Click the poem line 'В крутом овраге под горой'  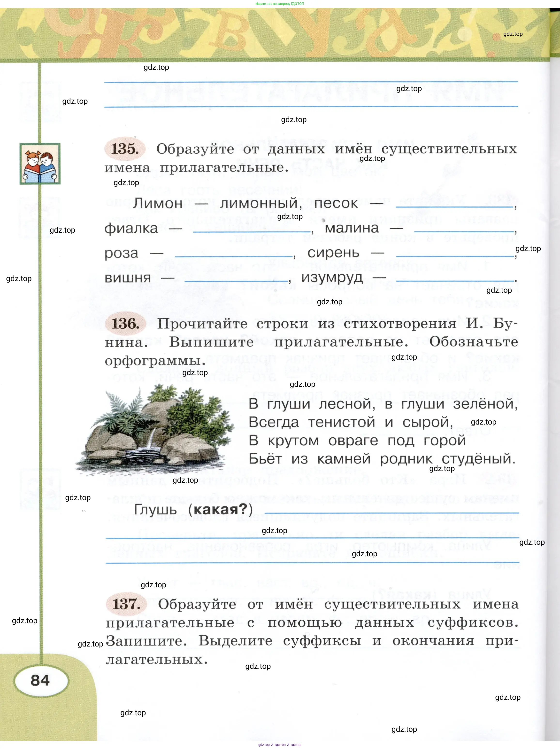357,441
